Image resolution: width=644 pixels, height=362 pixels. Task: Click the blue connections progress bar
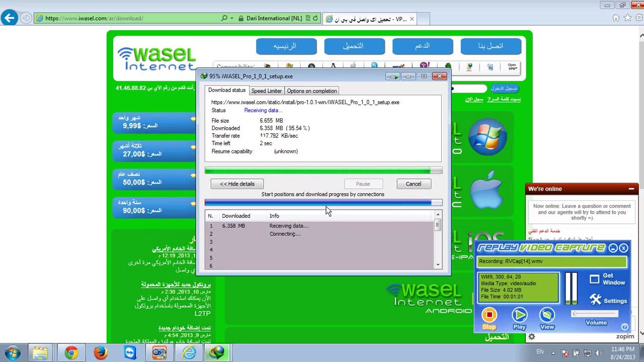point(324,203)
